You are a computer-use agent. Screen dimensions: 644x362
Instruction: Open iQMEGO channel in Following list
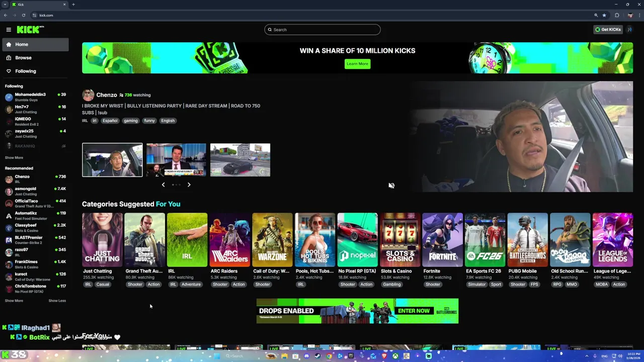click(35, 122)
